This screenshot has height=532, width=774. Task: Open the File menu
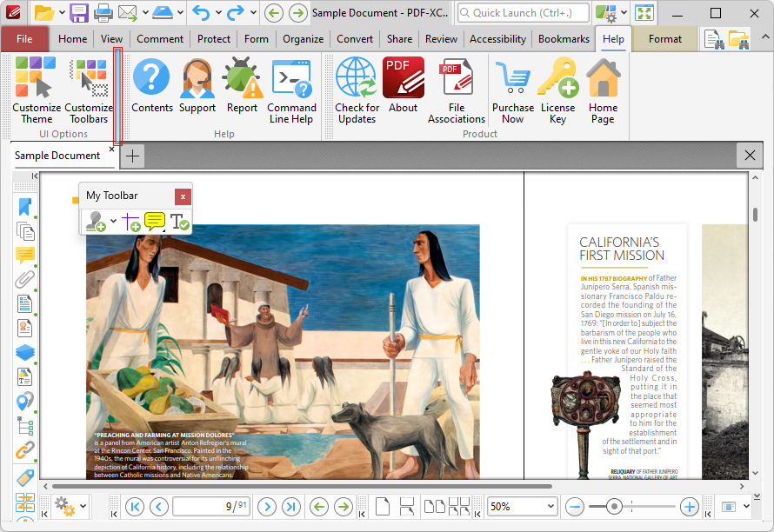[x=24, y=39]
